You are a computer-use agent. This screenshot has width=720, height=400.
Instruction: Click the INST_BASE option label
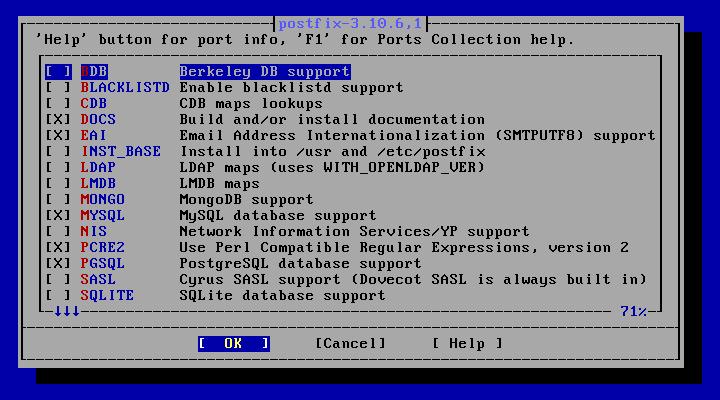(121, 152)
